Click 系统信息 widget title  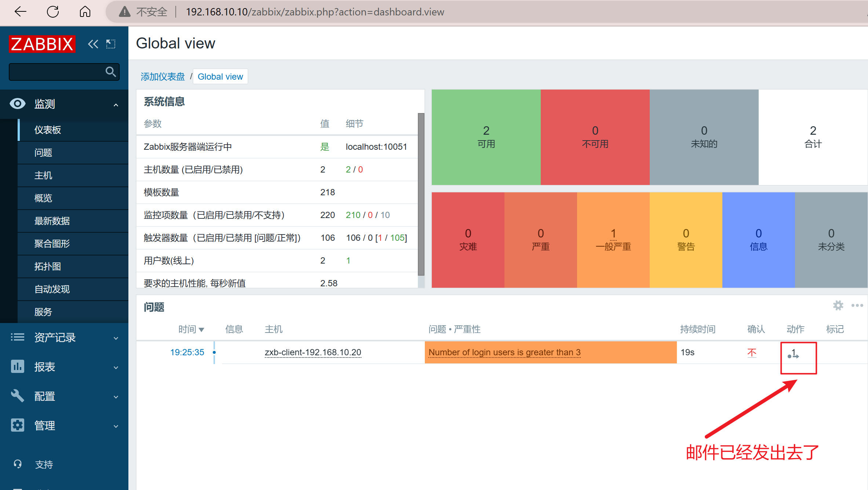(164, 101)
